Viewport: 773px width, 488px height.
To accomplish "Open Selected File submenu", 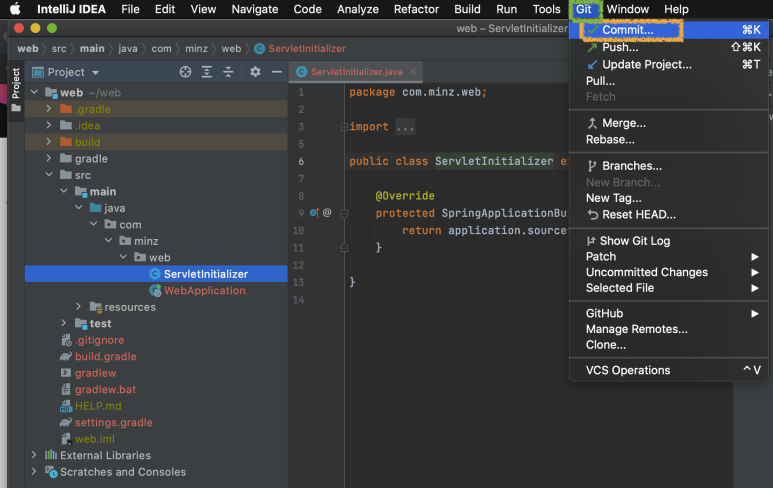I will tap(668, 288).
